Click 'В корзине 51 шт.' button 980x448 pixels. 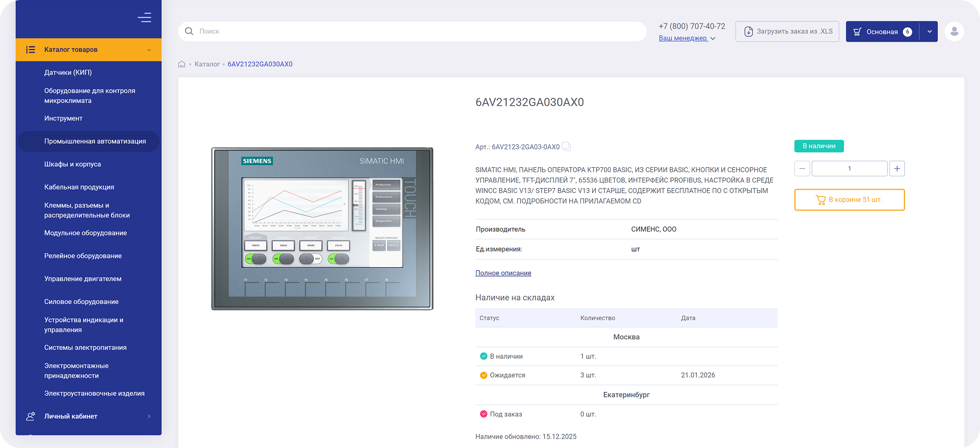tap(849, 200)
